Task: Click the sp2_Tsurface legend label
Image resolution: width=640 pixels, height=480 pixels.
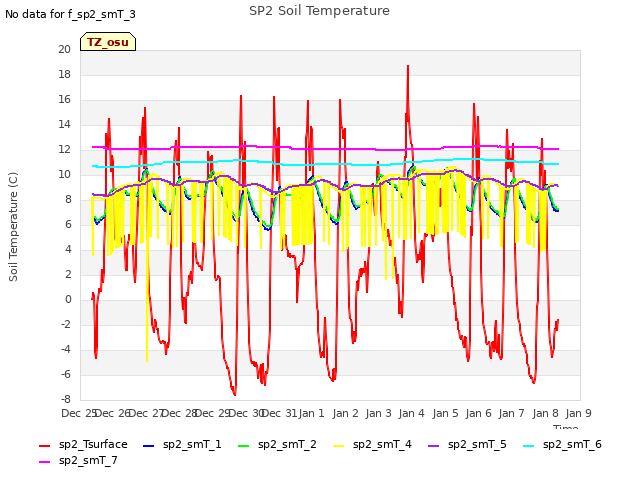Action: [93, 444]
